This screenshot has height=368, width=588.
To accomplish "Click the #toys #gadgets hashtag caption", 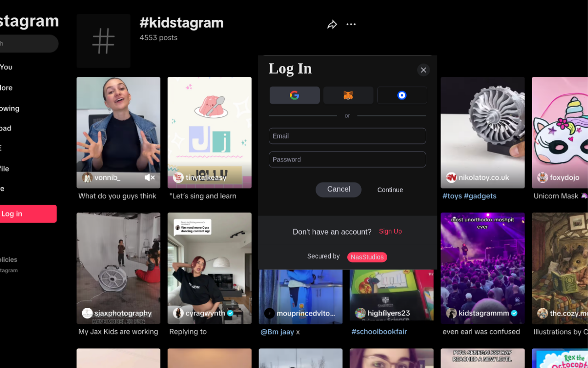I will point(469,196).
